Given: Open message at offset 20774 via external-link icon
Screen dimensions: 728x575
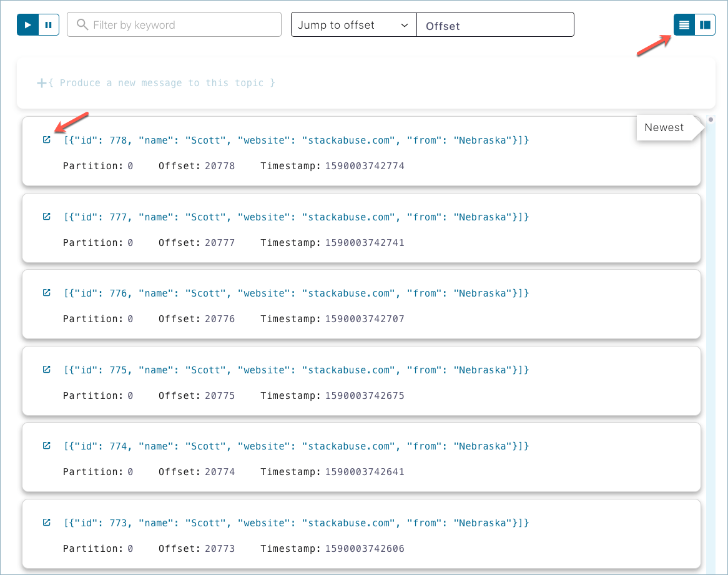Looking at the screenshot, I should pyautogui.click(x=46, y=446).
